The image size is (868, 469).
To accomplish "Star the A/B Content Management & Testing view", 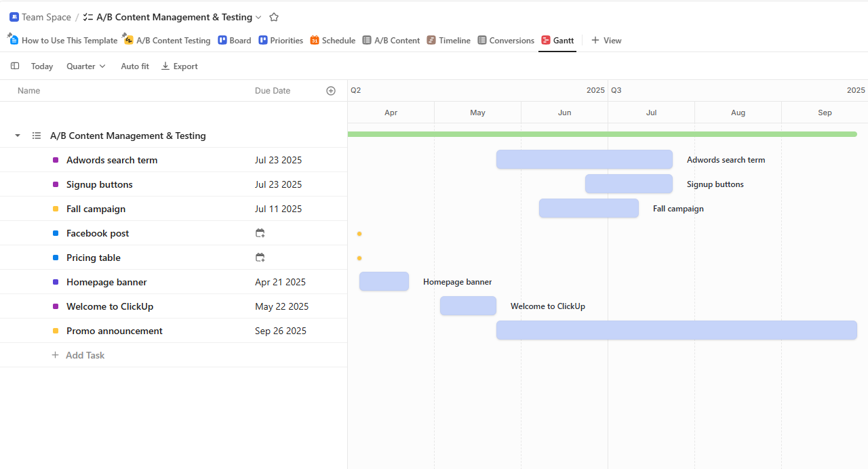I will (273, 17).
